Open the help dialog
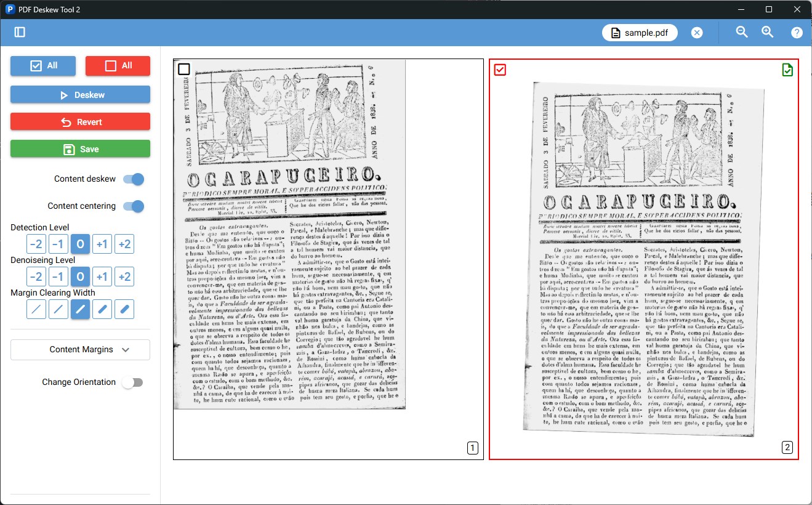This screenshot has height=505, width=812. pyautogui.click(x=797, y=32)
